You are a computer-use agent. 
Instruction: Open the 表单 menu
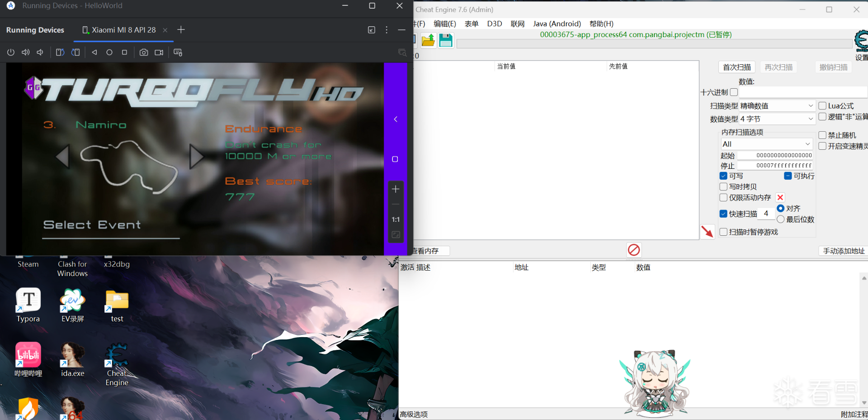point(472,24)
